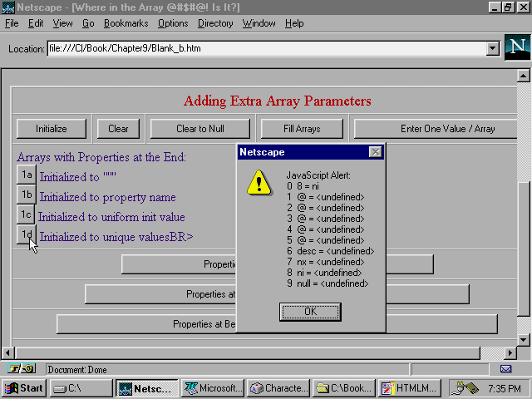This screenshot has width=532, height=399.
Task: Click the security key icon in status bar
Action: pos(22,368)
